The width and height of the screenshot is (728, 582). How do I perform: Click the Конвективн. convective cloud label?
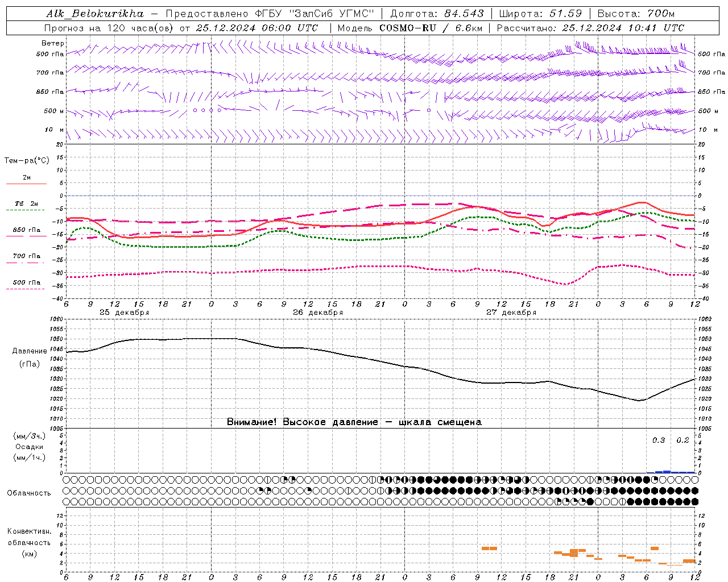click(29, 531)
